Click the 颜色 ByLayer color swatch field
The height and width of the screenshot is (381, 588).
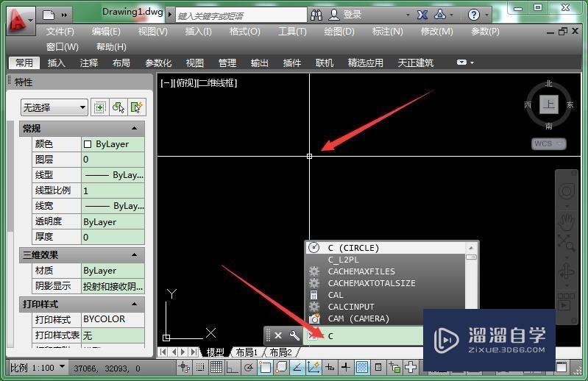113,144
